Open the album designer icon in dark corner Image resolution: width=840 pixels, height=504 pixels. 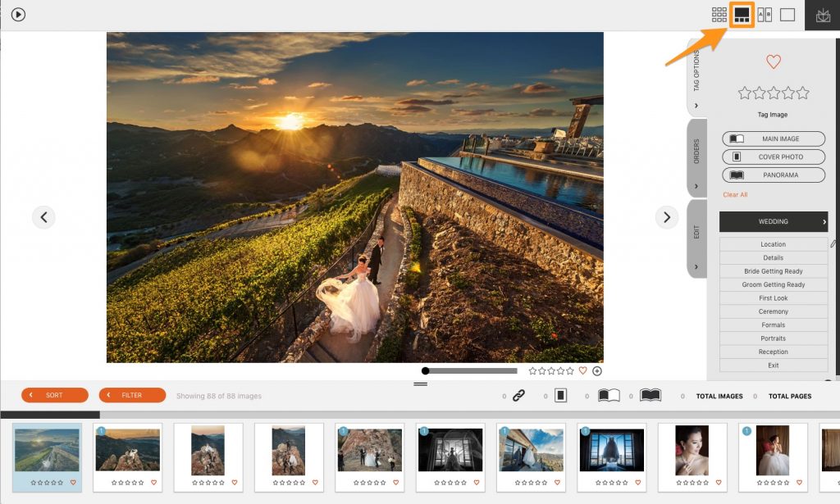click(822, 16)
